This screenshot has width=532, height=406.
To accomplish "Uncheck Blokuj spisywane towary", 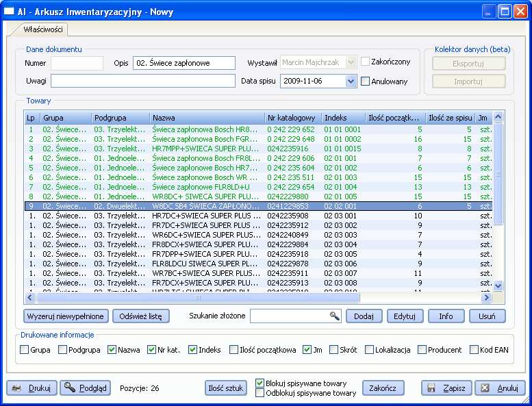I will click(x=259, y=383).
